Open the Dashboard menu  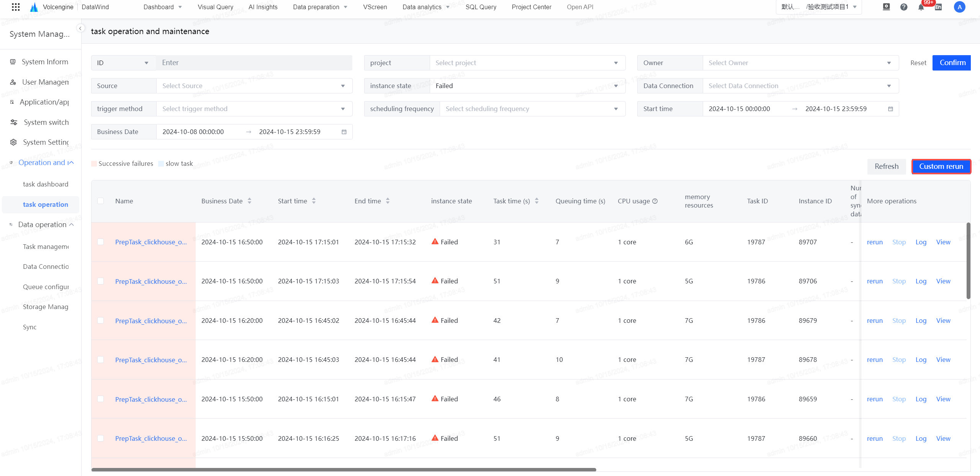click(162, 7)
